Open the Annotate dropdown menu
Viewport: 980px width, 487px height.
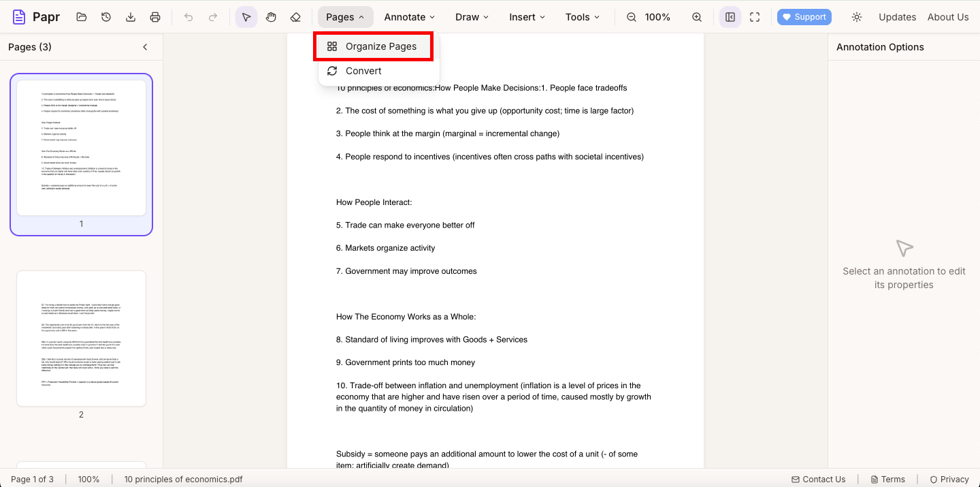[408, 16]
